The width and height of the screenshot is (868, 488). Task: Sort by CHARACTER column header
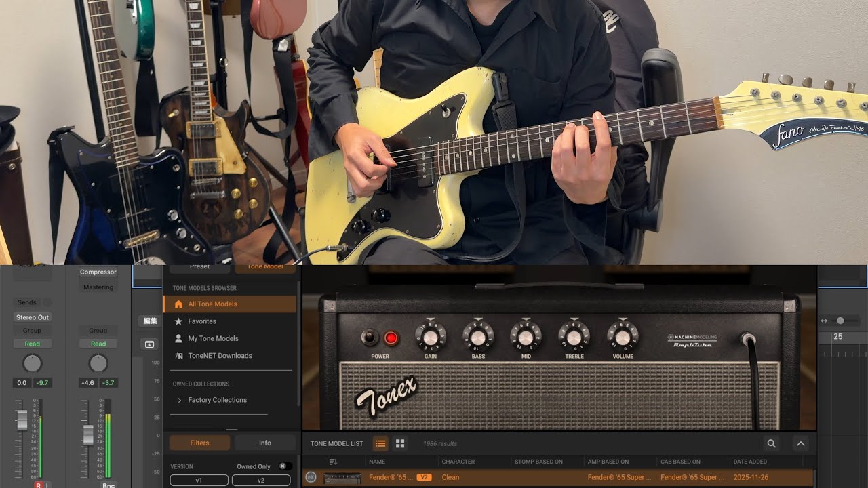coord(458,462)
